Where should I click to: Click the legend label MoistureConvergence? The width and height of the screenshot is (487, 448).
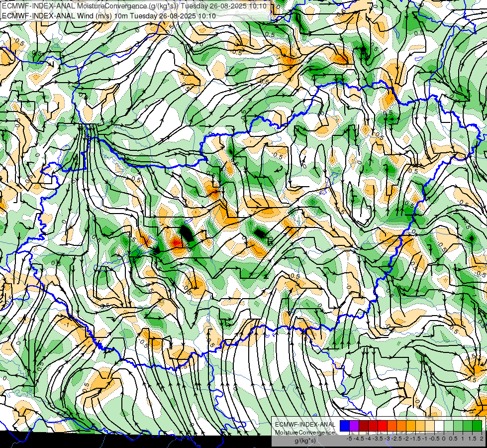click(x=305, y=433)
